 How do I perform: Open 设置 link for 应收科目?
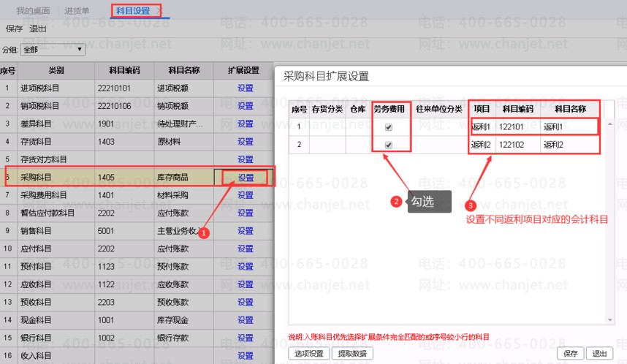245,284
